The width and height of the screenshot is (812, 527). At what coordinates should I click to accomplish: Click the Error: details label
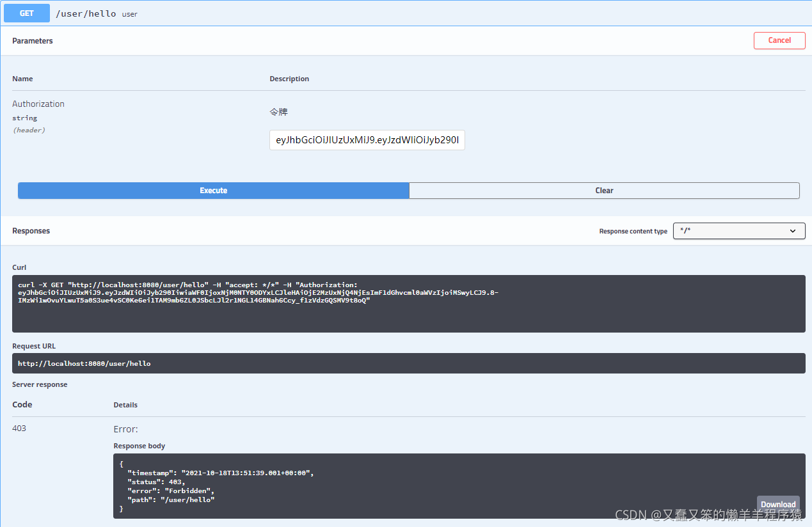126,429
